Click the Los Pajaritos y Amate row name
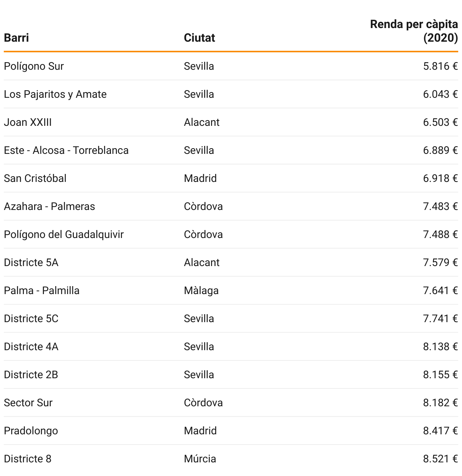This screenshot has width=462, height=476. click(x=55, y=94)
